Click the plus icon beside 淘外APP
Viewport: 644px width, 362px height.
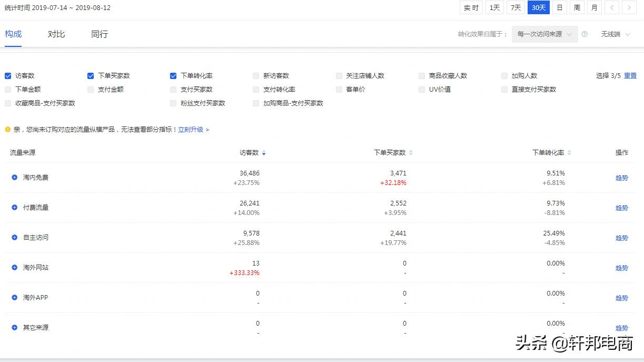(14, 298)
